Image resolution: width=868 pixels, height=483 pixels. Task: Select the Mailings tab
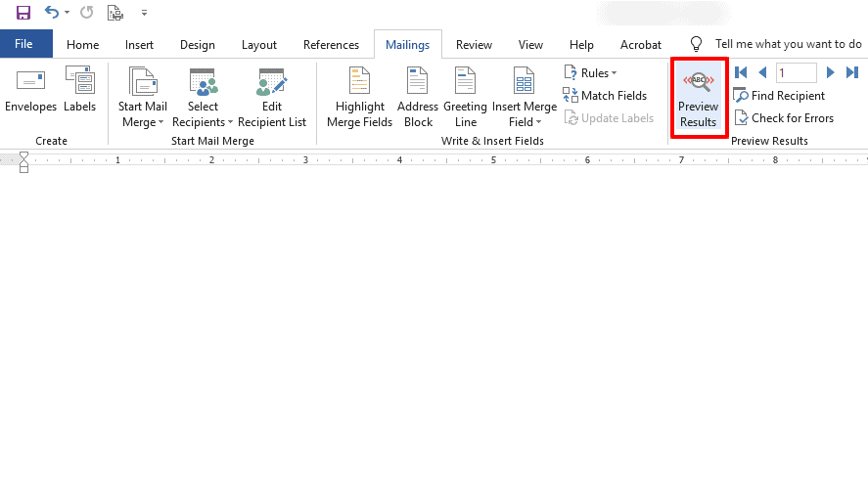[407, 45]
